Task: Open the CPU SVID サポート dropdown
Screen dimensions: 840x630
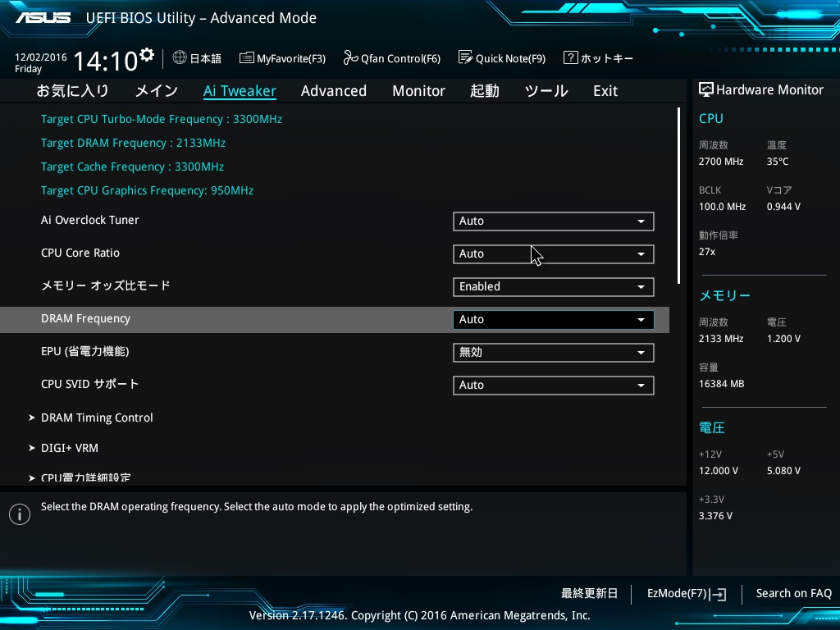Action: [x=554, y=386]
